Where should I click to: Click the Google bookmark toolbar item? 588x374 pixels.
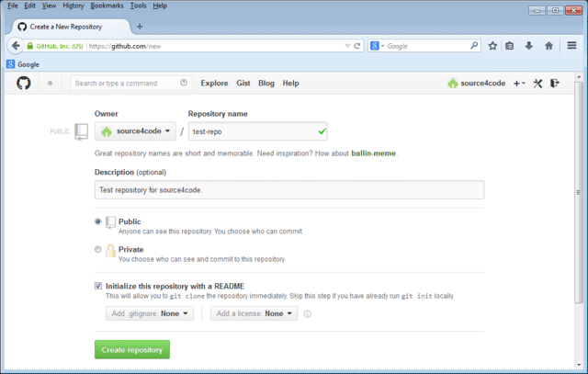click(23, 64)
